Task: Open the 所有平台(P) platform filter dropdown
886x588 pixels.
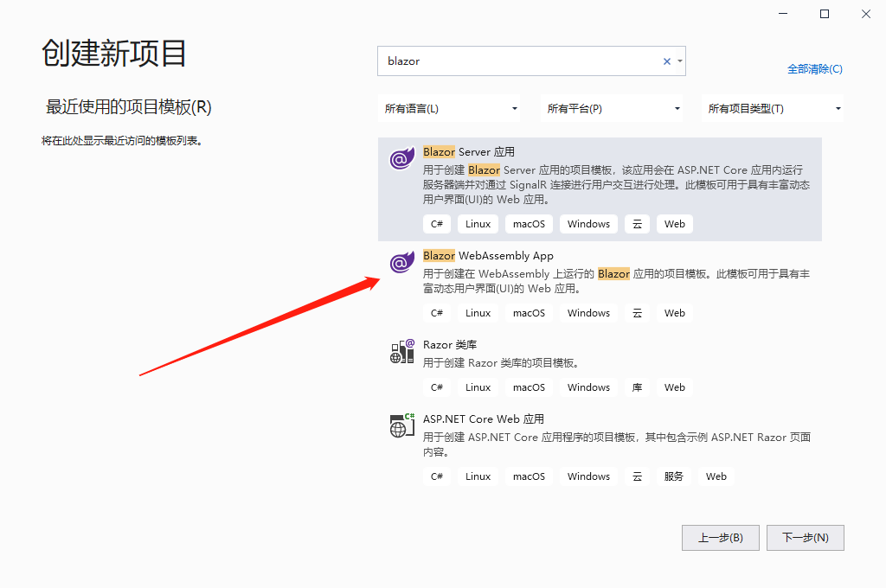Action: 612,108
